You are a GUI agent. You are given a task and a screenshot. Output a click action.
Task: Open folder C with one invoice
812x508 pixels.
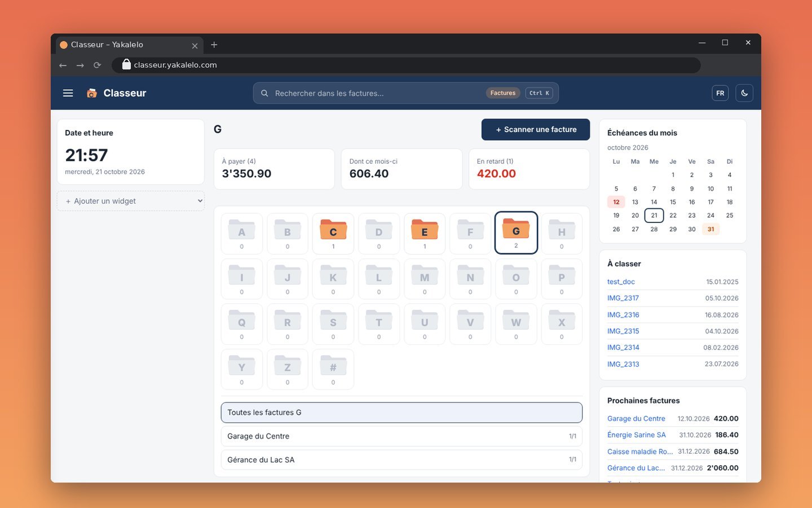(333, 234)
